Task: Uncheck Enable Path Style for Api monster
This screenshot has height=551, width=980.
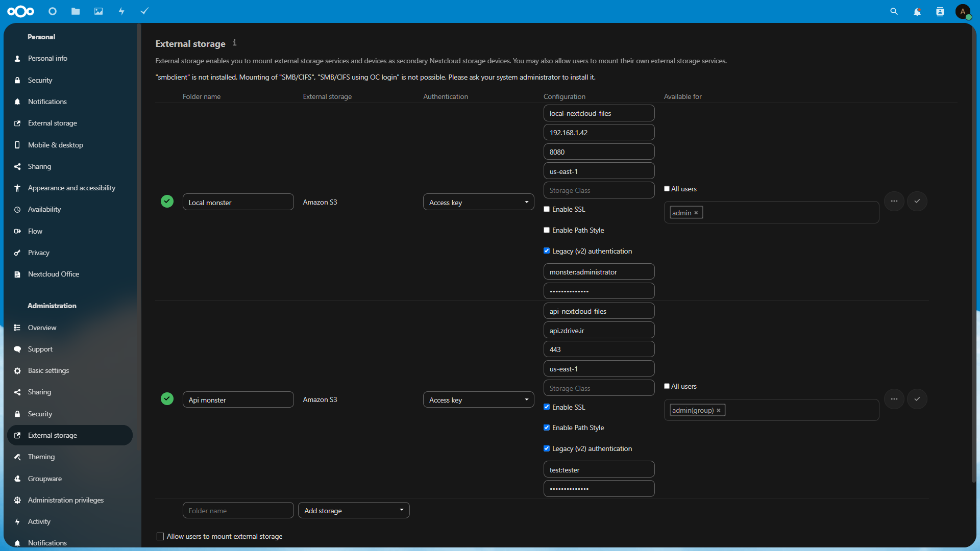Action: pos(547,428)
